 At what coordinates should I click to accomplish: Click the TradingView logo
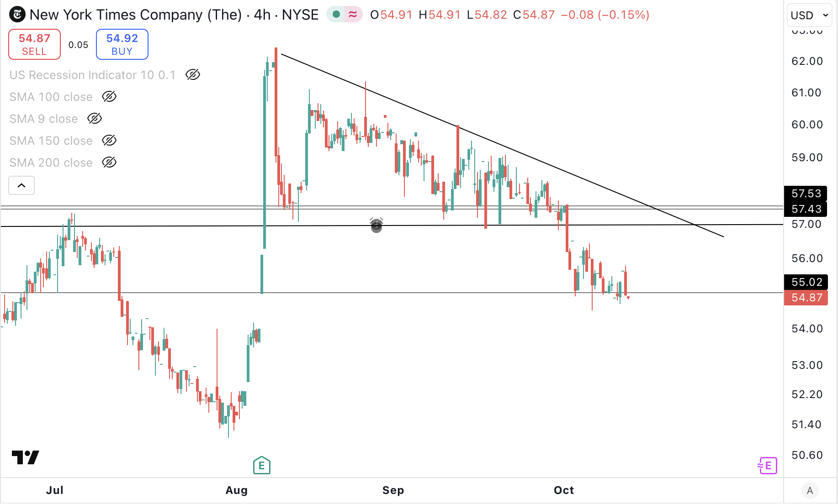26,457
